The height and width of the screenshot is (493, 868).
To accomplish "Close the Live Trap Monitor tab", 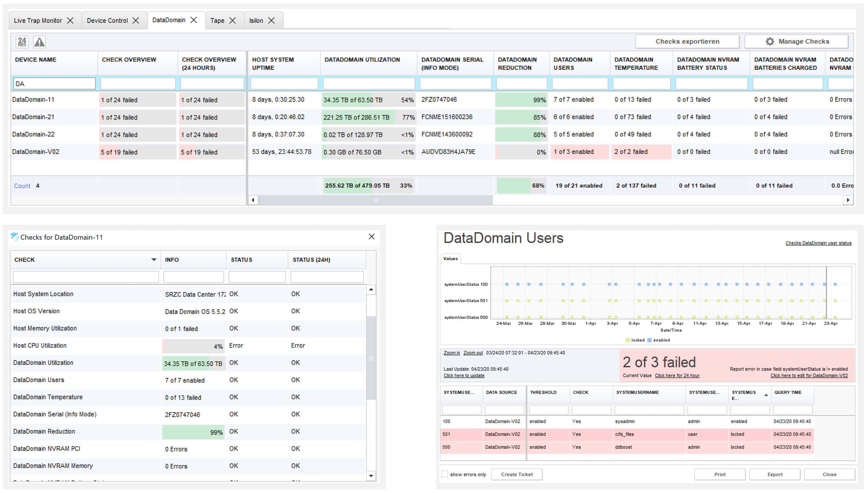I will (x=70, y=20).
